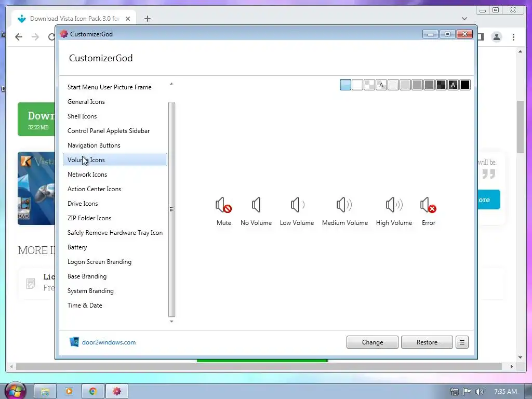Select Drive Icons in the sidebar
Viewport: 532px width, 399px height.
115,204
